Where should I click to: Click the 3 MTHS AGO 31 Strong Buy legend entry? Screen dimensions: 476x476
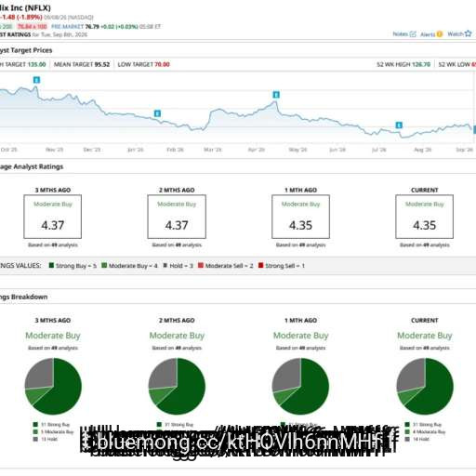[51, 425]
